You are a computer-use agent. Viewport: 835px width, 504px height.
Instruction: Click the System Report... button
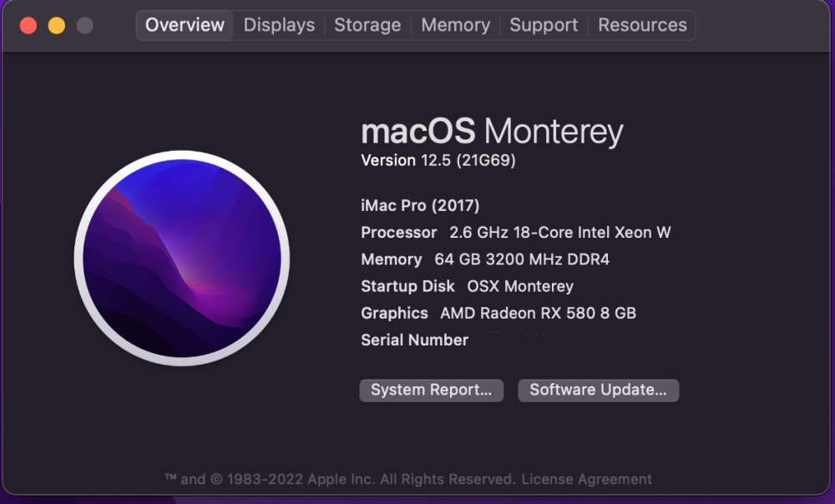(x=432, y=391)
